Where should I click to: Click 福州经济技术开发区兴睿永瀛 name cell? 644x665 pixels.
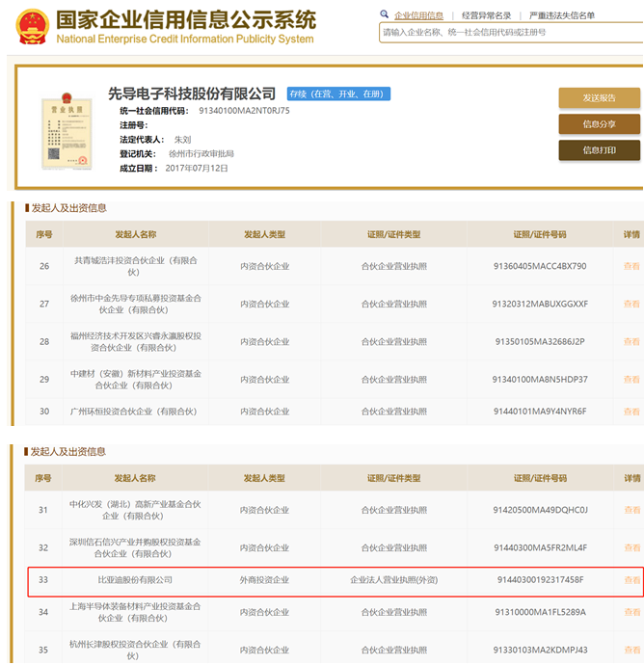(x=136, y=342)
